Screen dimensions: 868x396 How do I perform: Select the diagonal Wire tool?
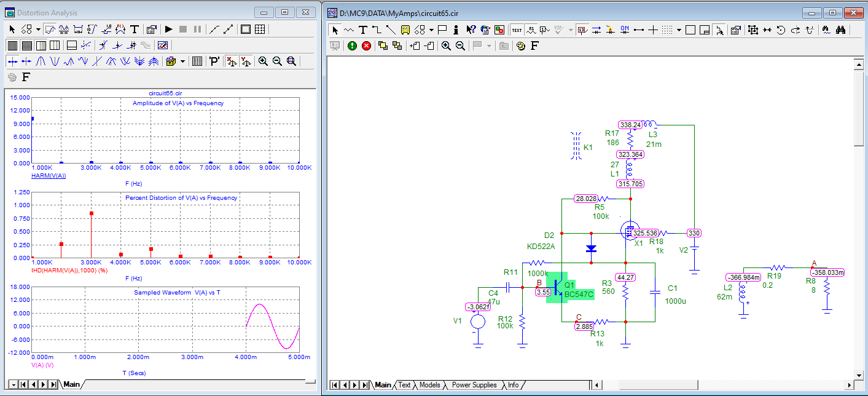coord(391,30)
